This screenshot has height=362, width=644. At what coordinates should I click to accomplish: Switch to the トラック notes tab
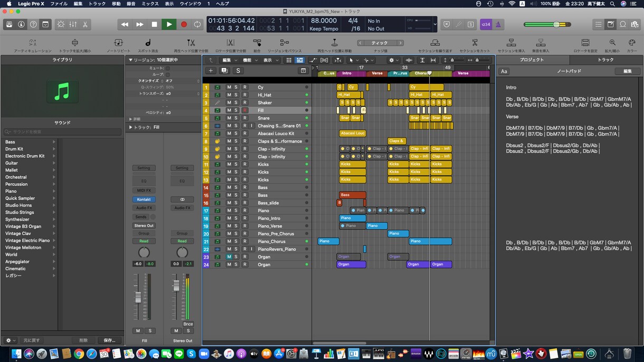point(605,60)
